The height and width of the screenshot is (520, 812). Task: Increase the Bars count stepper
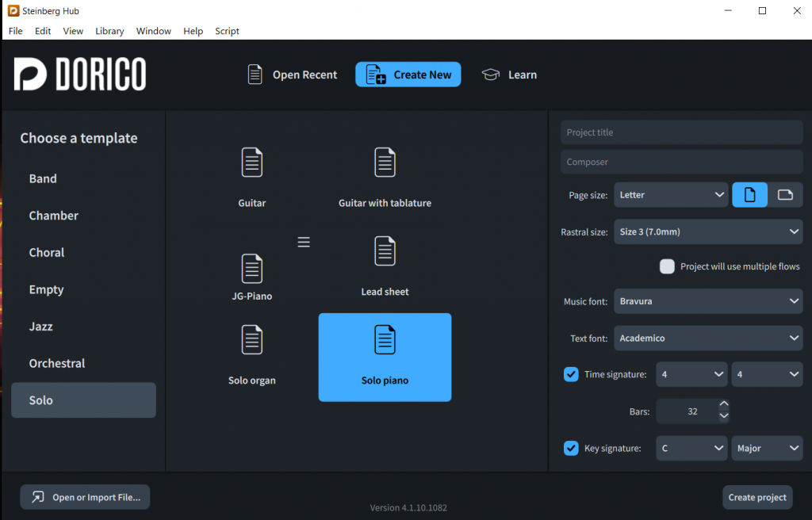tap(723, 405)
